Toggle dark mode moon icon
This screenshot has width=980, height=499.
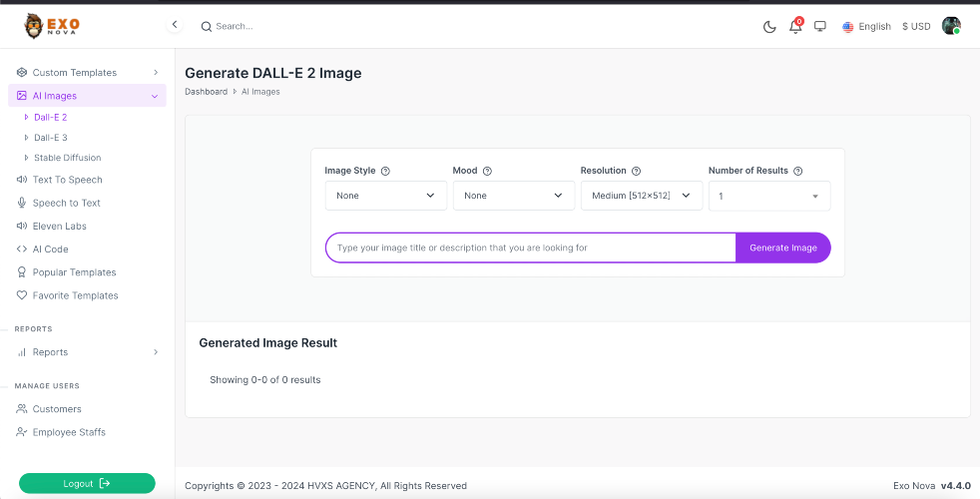click(769, 26)
